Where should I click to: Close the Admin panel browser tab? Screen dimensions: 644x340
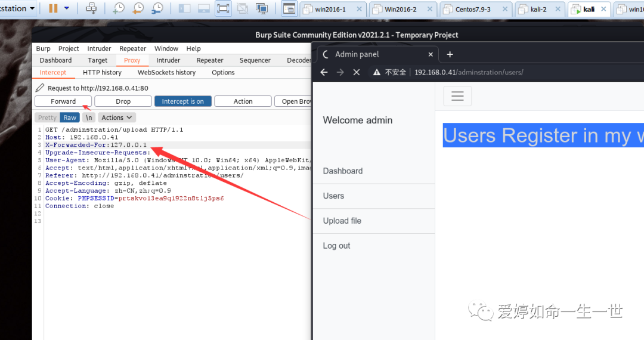(431, 54)
